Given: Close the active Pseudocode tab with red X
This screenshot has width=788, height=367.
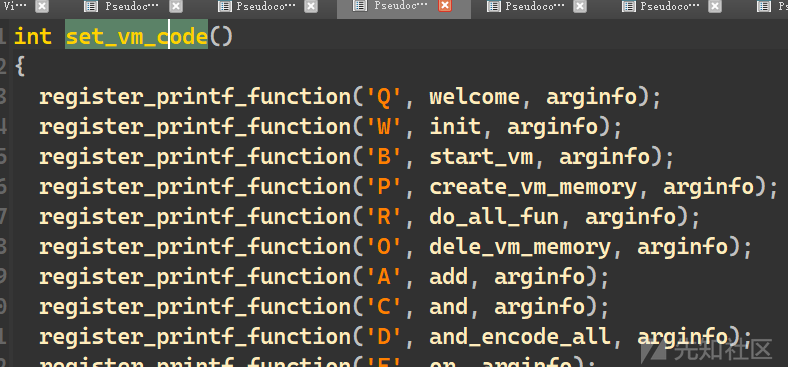Looking at the screenshot, I should coord(445,6).
